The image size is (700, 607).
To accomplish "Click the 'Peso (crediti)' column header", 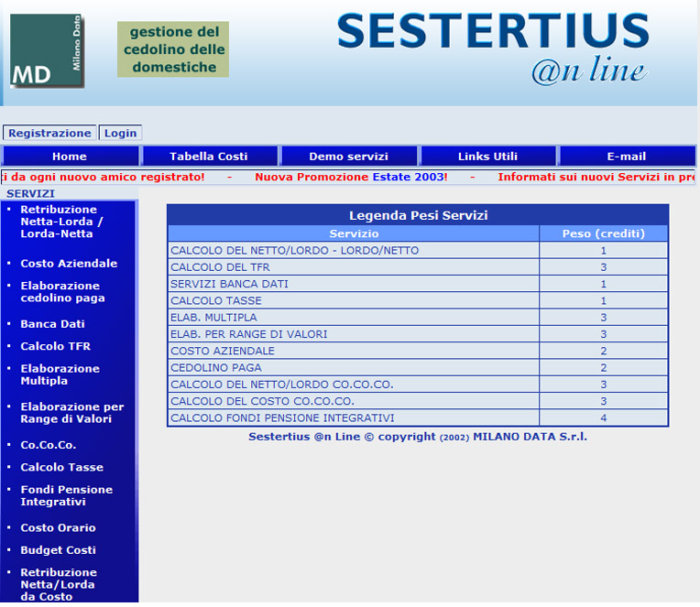I will (x=604, y=233).
